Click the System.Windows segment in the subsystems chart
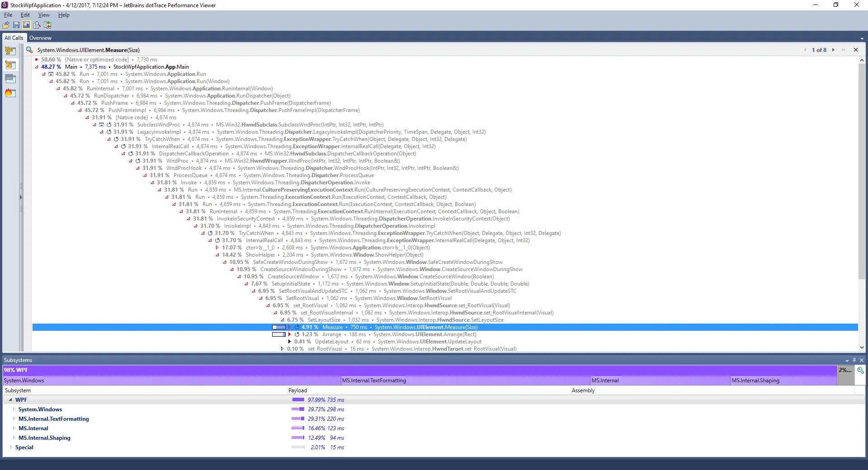The height and width of the screenshot is (470, 868). coord(172,381)
